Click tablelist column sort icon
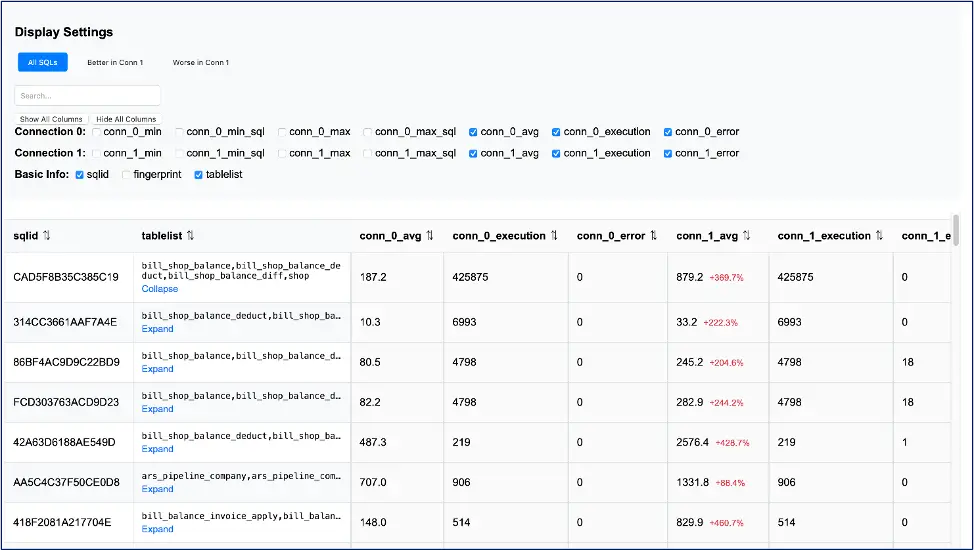 [x=190, y=236]
